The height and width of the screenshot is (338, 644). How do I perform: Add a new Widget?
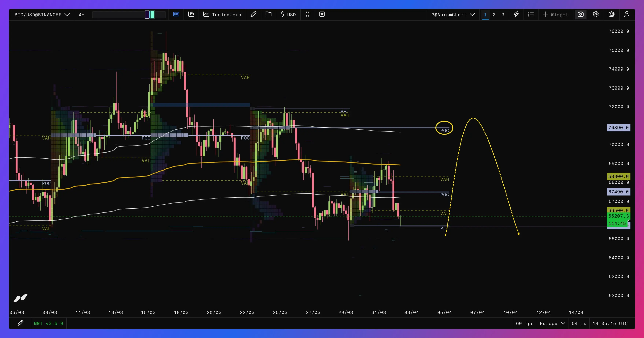[x=555, y=14]
